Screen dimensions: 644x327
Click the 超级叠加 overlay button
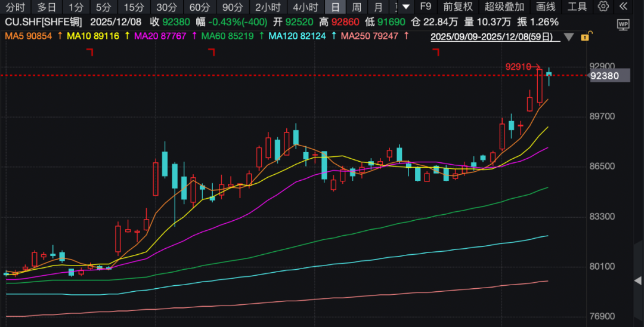(504, 7)
